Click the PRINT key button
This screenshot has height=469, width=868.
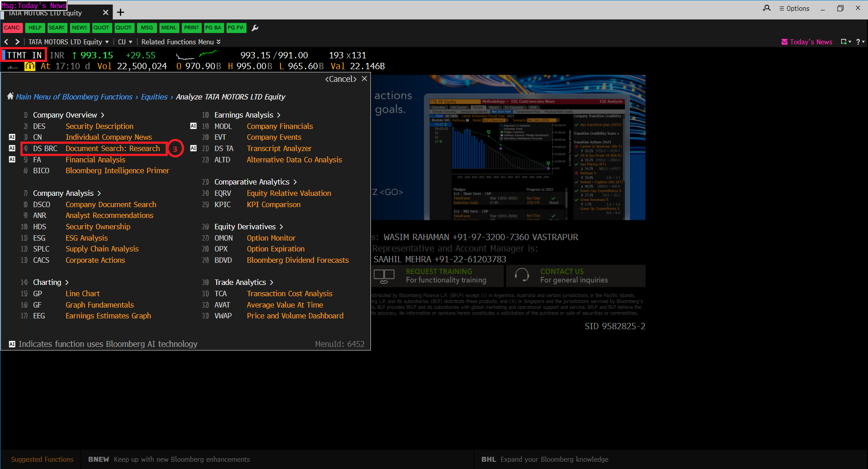point(191,28)
